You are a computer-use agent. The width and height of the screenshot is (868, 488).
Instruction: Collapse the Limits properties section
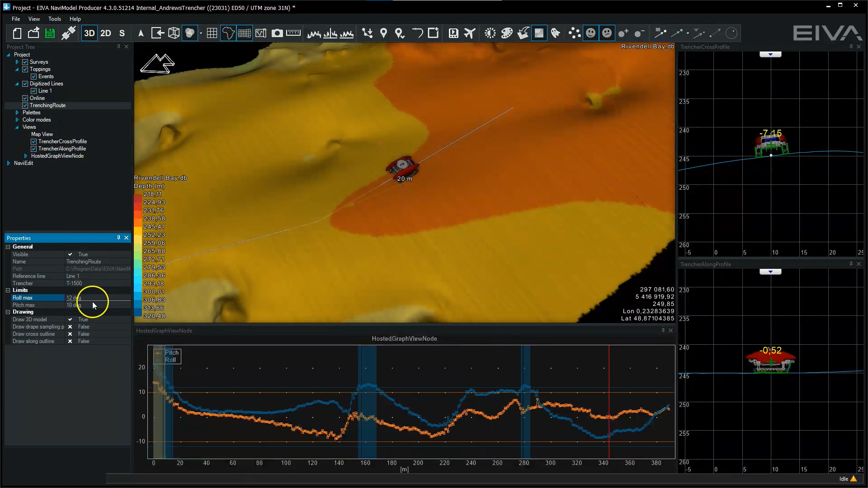[x=8, y=290]
